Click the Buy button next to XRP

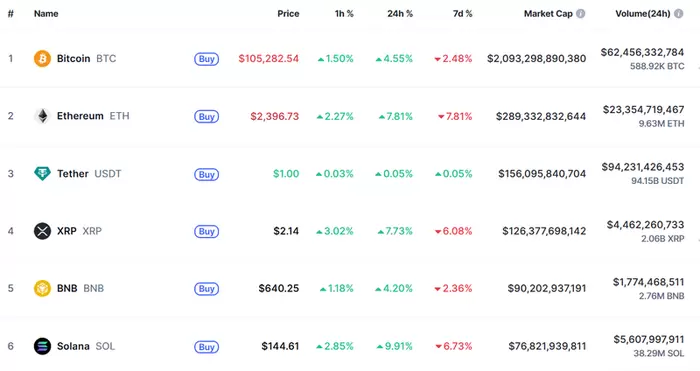206,231
